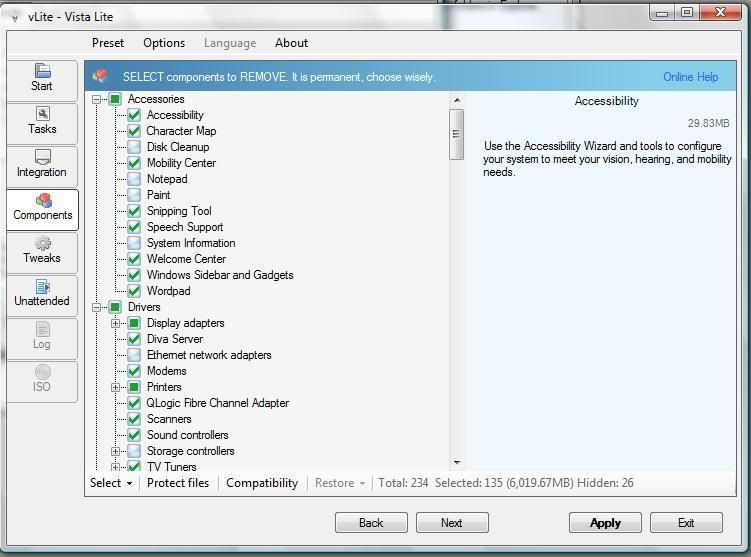Click the components banner icon

(100, 76)
